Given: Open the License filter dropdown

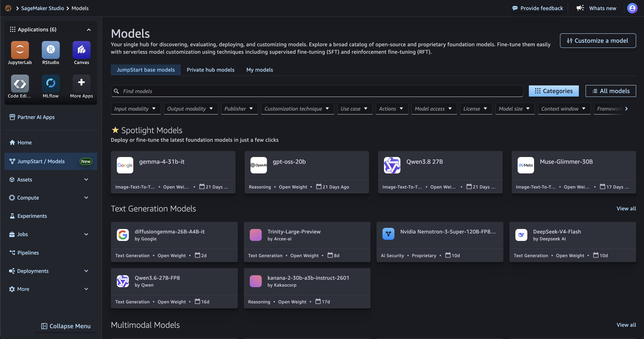Looking at the screenshot, I should click(x=476, y=109).
